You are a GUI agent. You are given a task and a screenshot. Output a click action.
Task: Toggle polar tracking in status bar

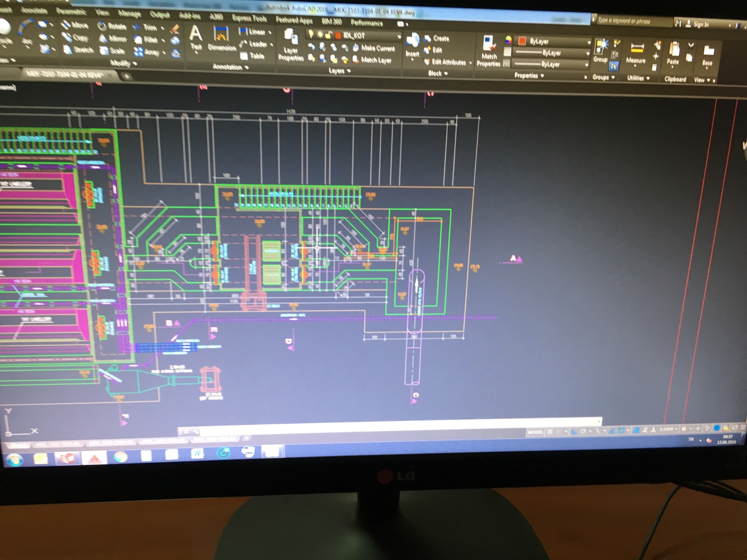coord(583,431)
